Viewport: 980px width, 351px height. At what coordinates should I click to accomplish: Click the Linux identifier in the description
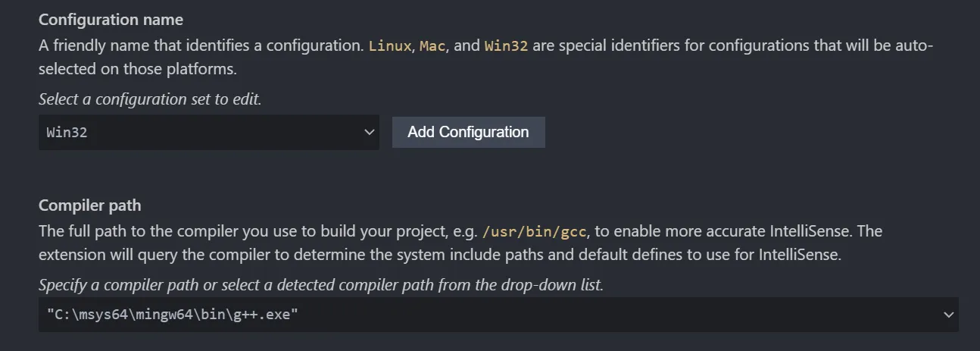(x=389, y=45)
